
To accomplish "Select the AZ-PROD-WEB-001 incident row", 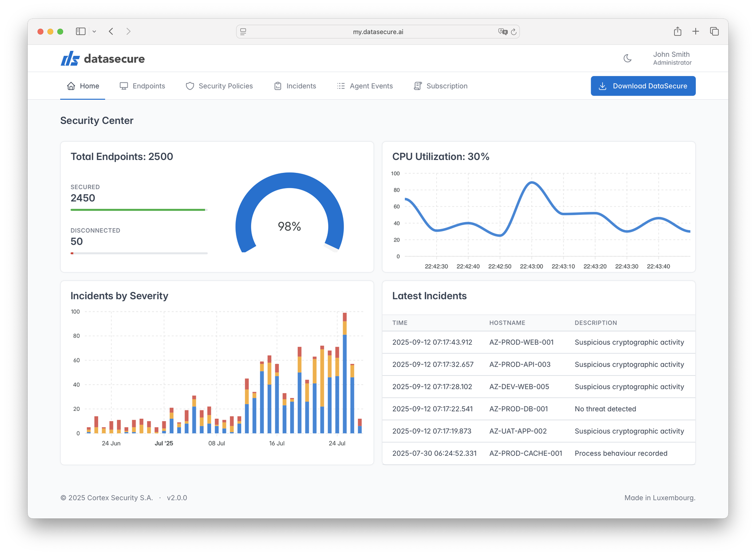I will pyautogui.click(x=538, y=342).
